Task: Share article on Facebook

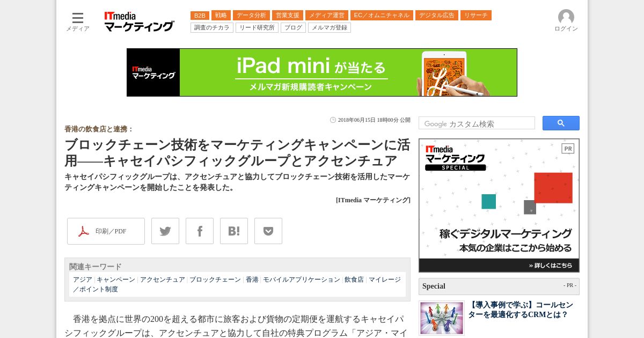Action: [200, 231]
